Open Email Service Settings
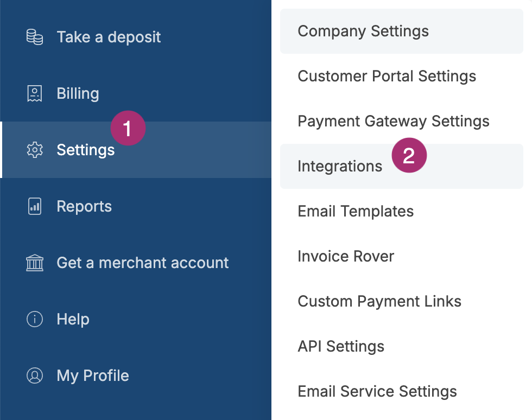The width and height of the screenshot is (532, 420). [x=377, y=391]
